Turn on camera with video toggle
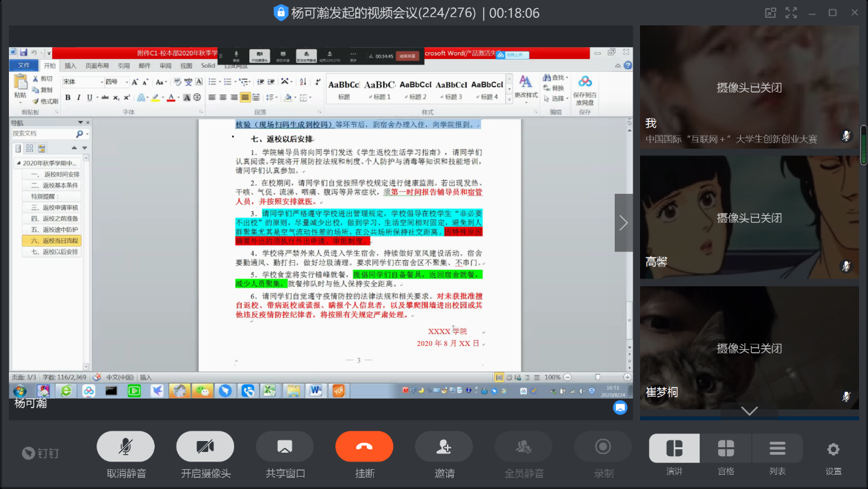 pyautogui.click(x=205, y=447)
